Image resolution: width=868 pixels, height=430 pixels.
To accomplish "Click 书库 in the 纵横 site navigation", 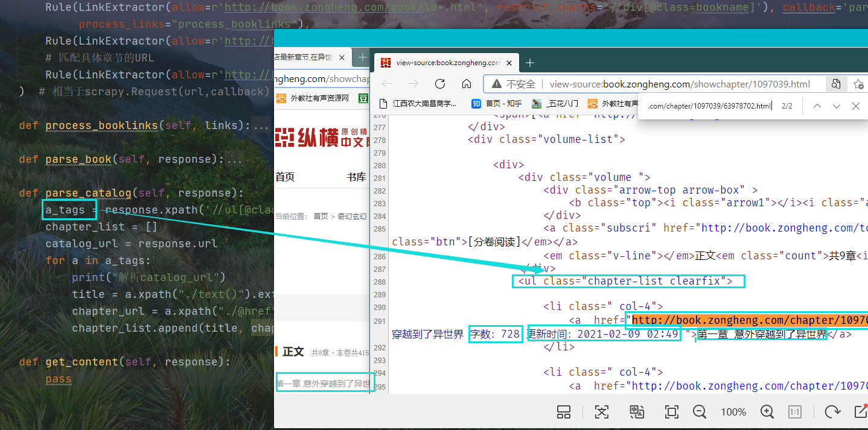I will tap(356, 177).
